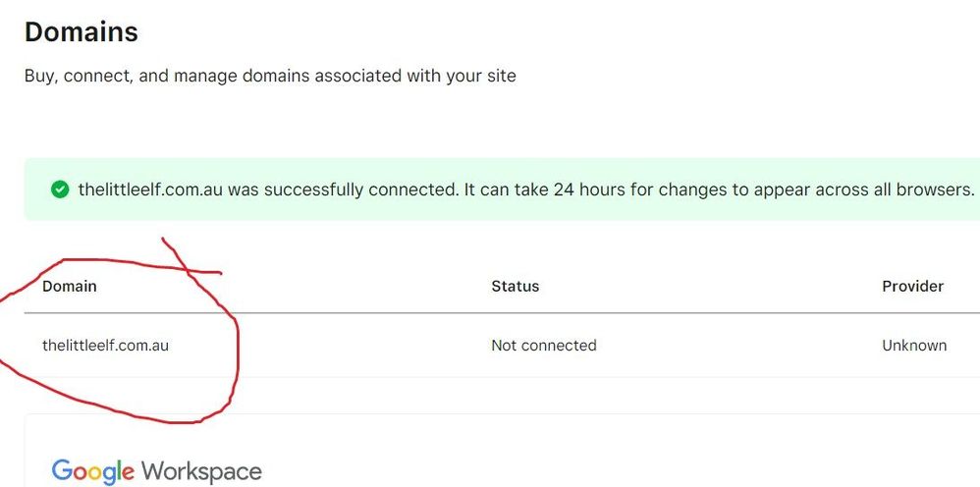980x487 pixels.
Task: Click the 'Not connected' status cell
Action: pos(543,346)
